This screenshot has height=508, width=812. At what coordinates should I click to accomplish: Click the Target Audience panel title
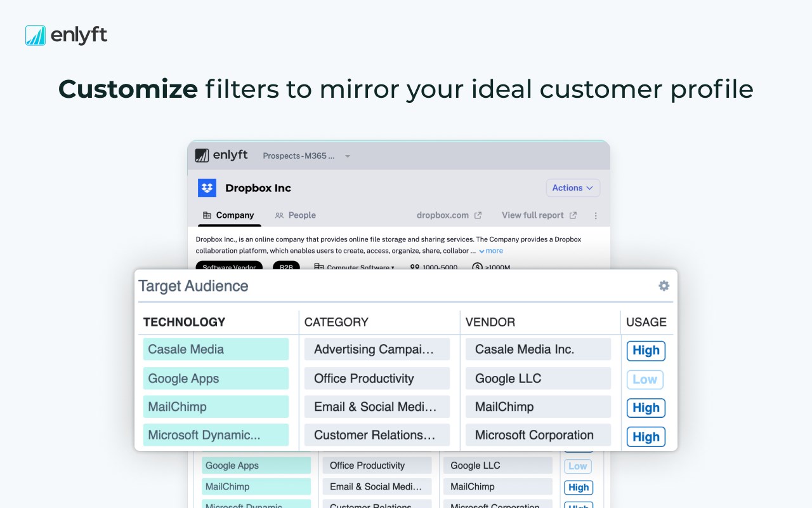[x=193, y=286]
